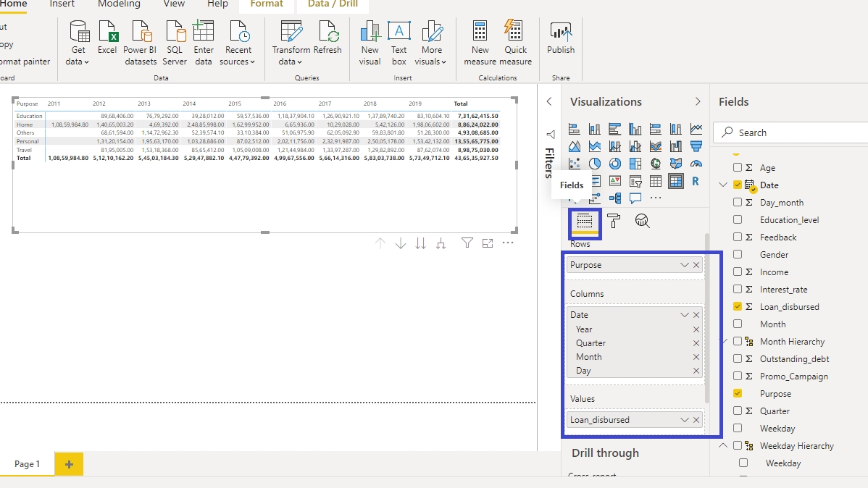Switch to the Modeling ribbon tab
Screen dimensions: 868x488
tap(119, 4)
